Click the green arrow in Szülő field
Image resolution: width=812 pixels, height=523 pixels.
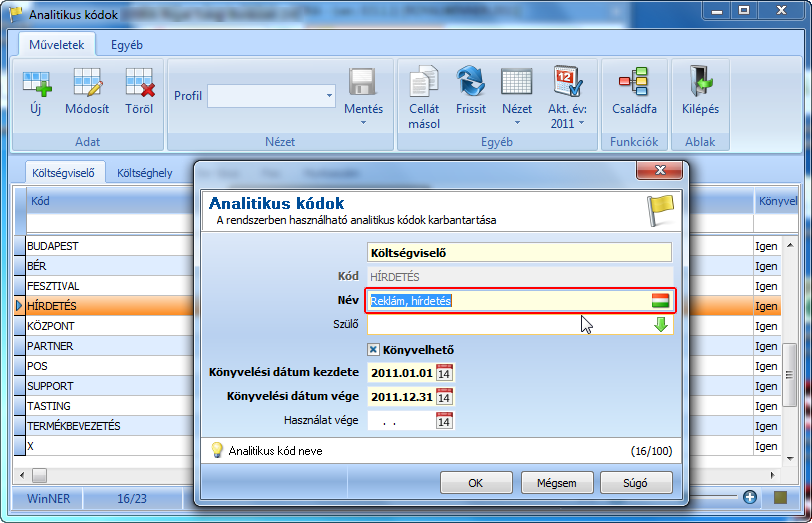coord(661,325)
